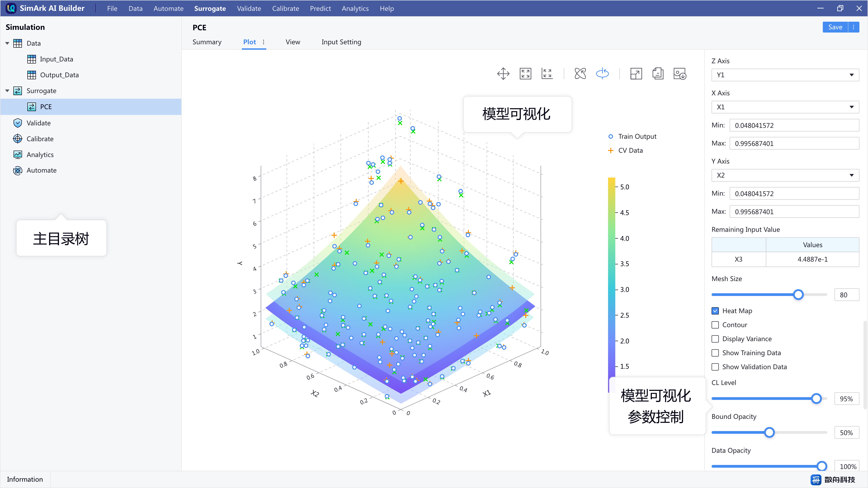
Task: Select the free orbit rotate tool
Action: click(x=580, y=74)
